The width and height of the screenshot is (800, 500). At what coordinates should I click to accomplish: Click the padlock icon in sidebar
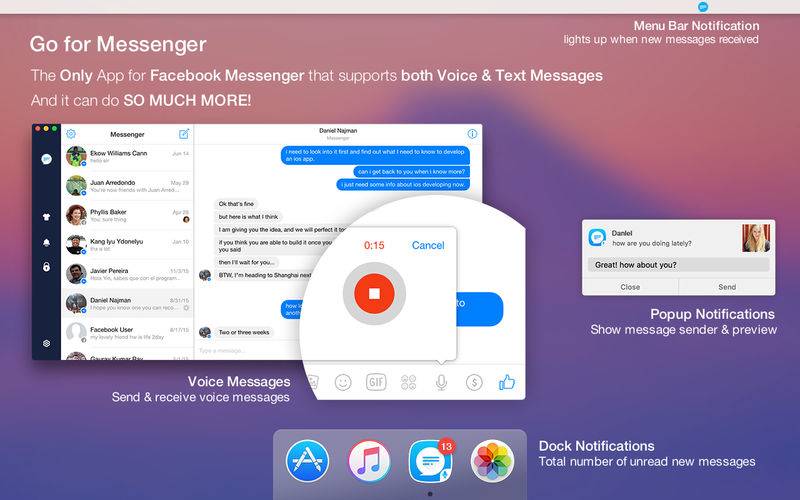46,267
